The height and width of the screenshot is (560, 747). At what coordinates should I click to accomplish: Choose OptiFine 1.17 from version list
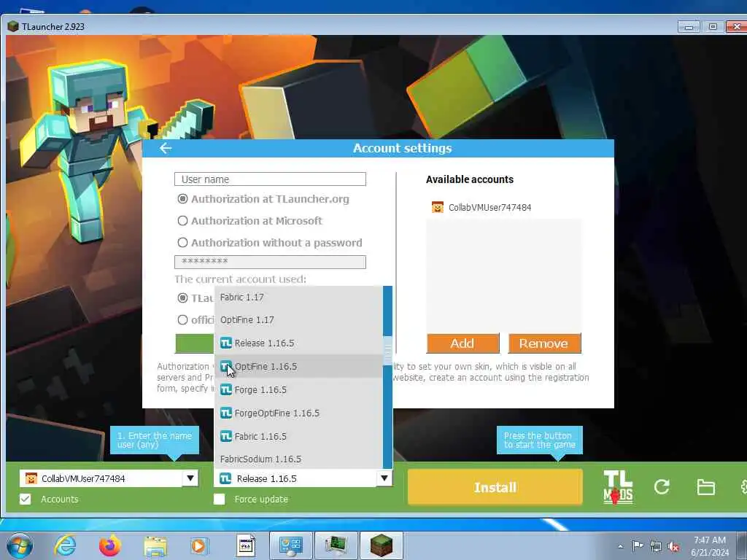[x=298, y=320]
